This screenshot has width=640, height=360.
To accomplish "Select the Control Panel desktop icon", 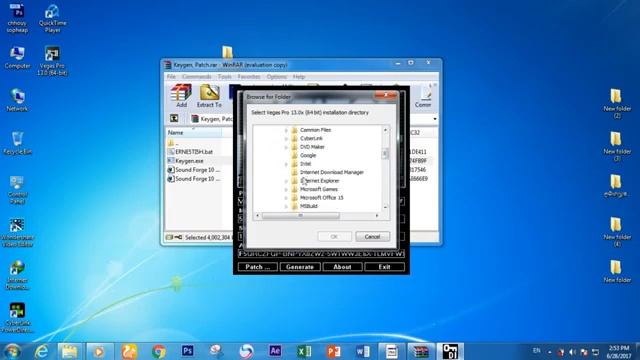I will tap(17, 190).
